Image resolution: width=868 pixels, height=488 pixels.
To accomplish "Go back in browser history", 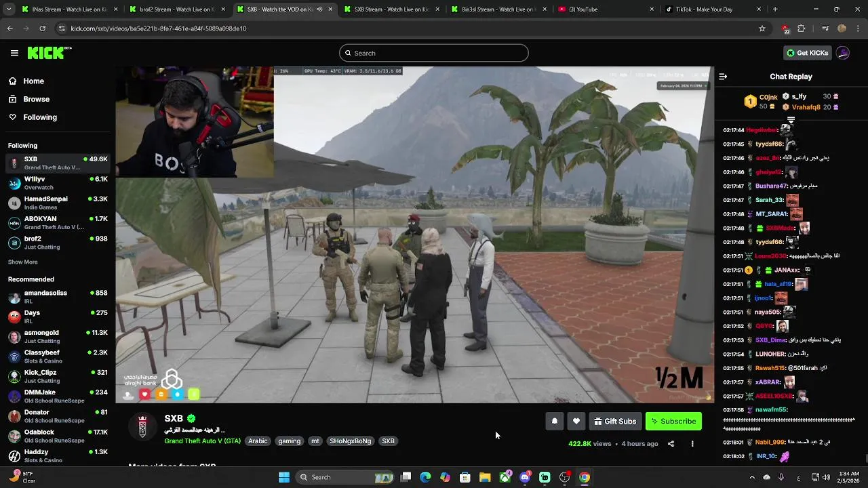I will (10, 28).
